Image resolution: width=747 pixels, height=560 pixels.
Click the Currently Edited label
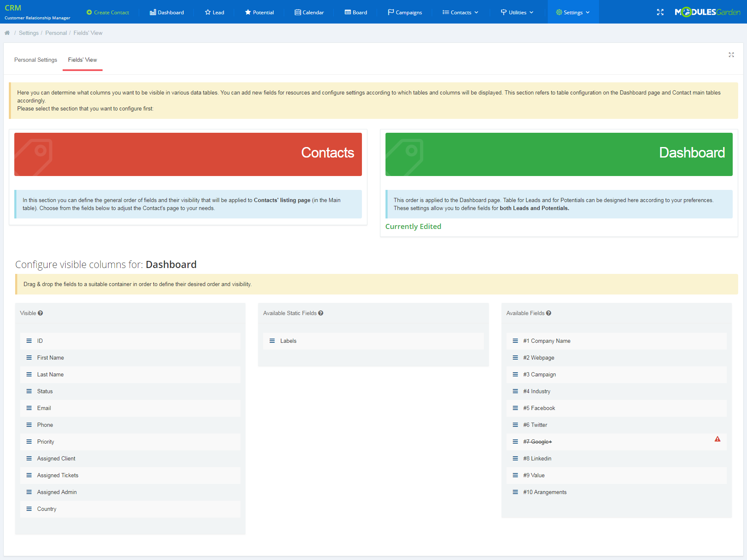413,226
